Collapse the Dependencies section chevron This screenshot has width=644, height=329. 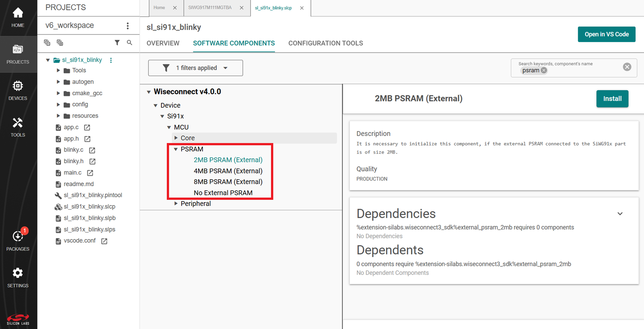(x=620, y=214)
